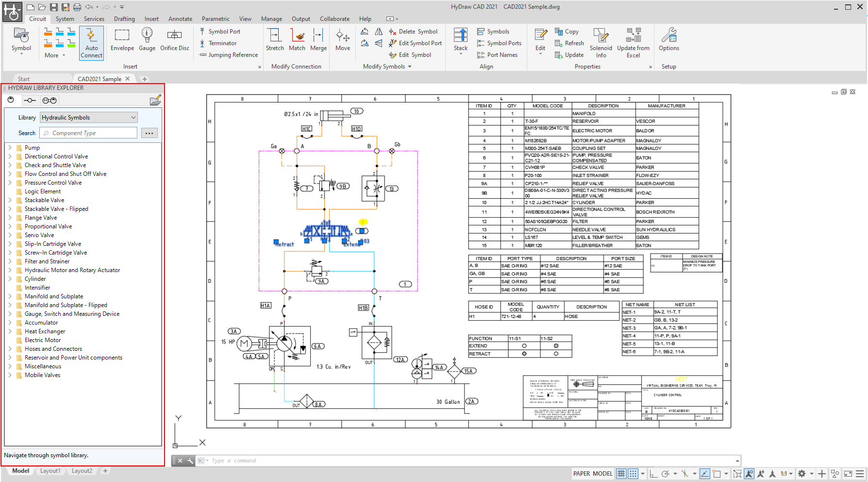The image size is (868, 482).
Task: Click the Delete Symbol button
Action: [x=413, y=32]
